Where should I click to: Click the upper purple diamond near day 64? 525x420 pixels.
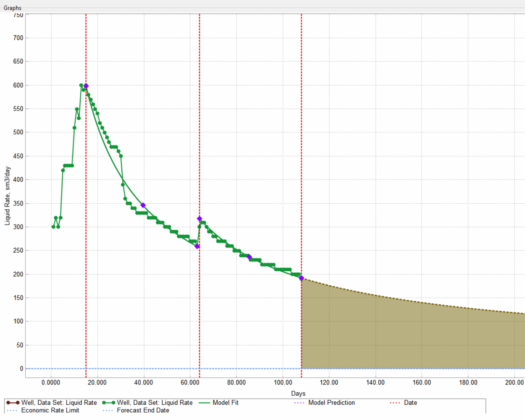pyautogui.click(x=200, y=219)
